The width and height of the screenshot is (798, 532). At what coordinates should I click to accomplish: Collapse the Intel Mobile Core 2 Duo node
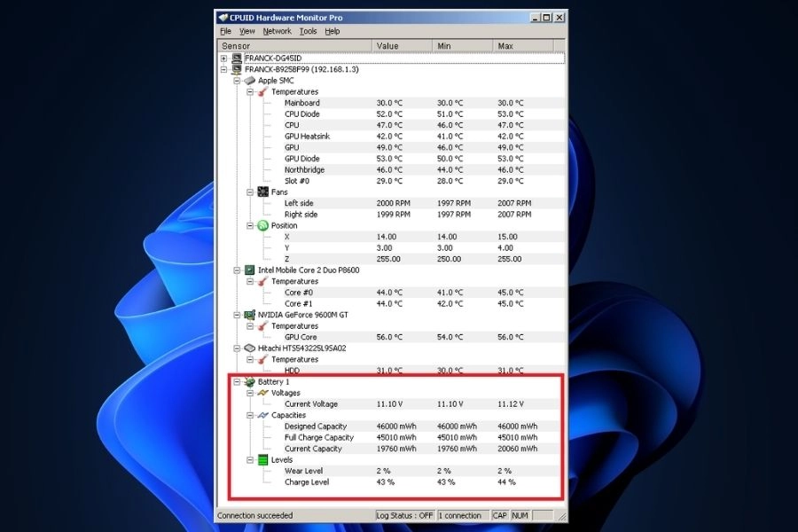coord(237,270)
